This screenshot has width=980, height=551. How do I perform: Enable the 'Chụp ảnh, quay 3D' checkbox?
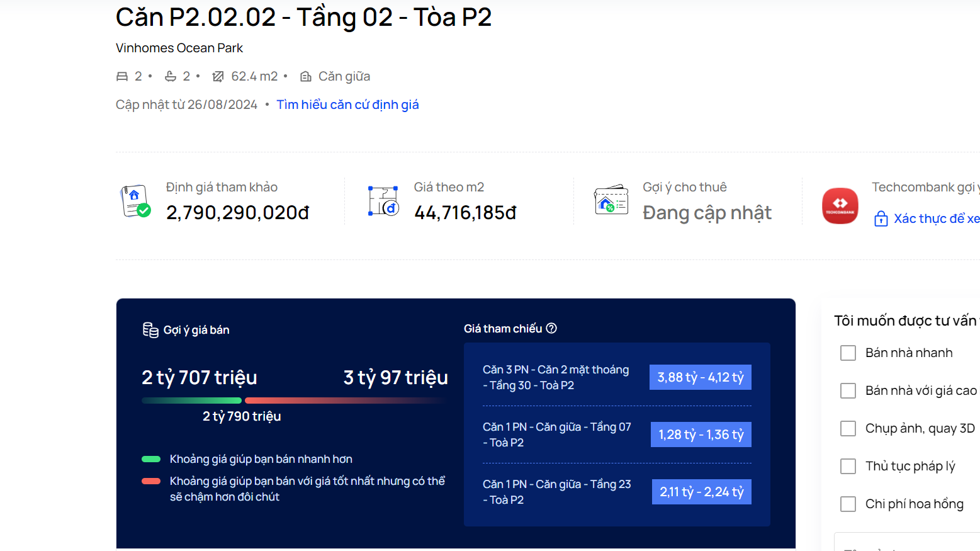point(848,428)
